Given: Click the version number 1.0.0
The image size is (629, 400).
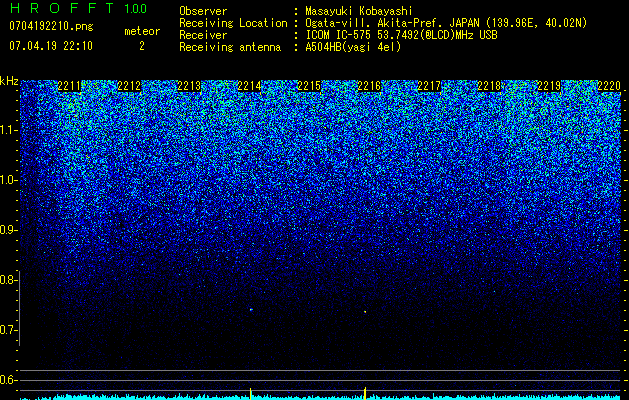Looking at the screenshot, I should pos(136,9).
